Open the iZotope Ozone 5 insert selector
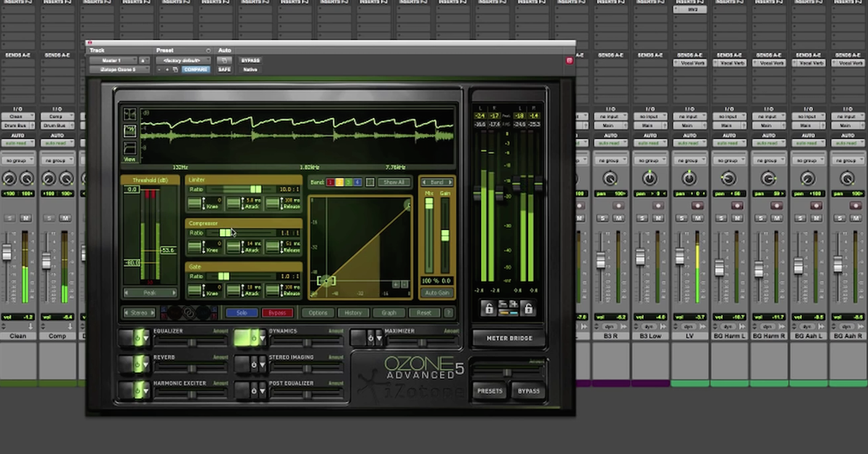The width and height of the screenshot is (868, 454). click(x=118, y=69)
